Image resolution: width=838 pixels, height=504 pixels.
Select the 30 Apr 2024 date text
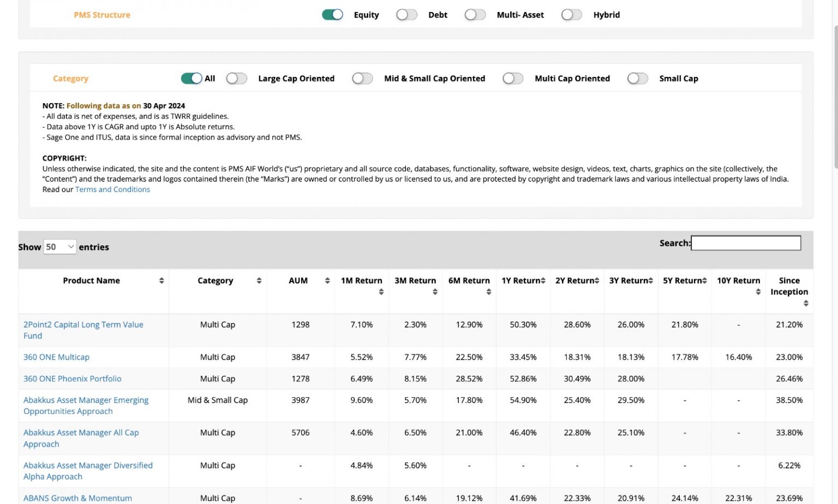click(164, 106)
